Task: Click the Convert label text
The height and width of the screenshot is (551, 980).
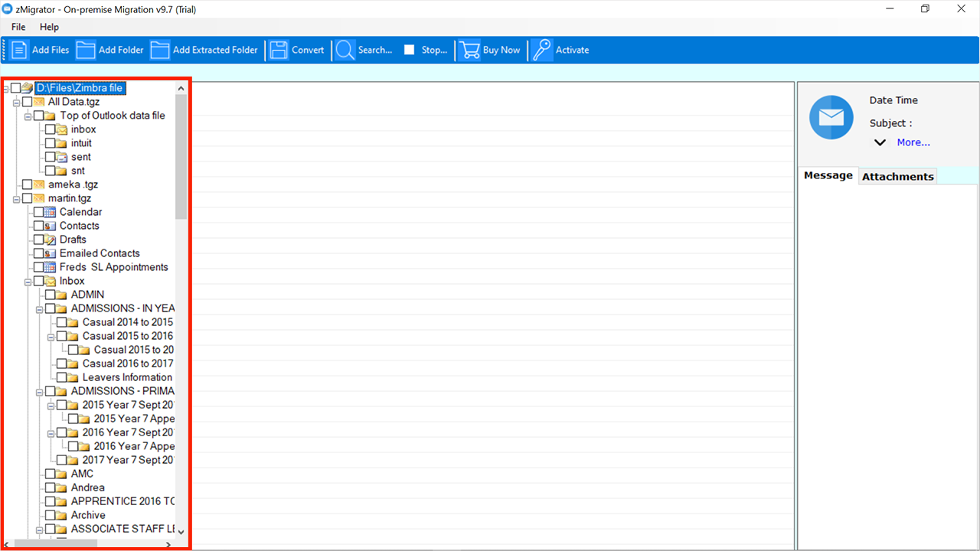Action: (x=308, y=50)
